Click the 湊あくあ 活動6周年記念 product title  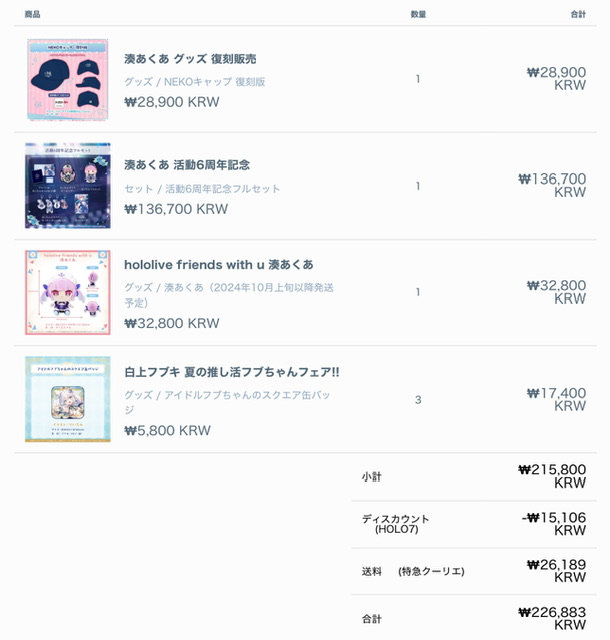pyautogui.click(x=187, y=165)
